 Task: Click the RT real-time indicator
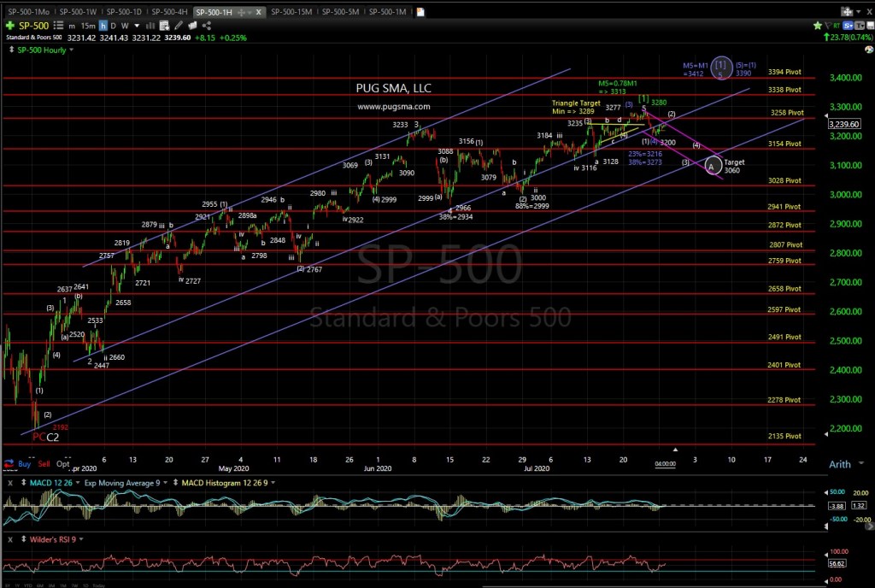[x=837, y=26]
